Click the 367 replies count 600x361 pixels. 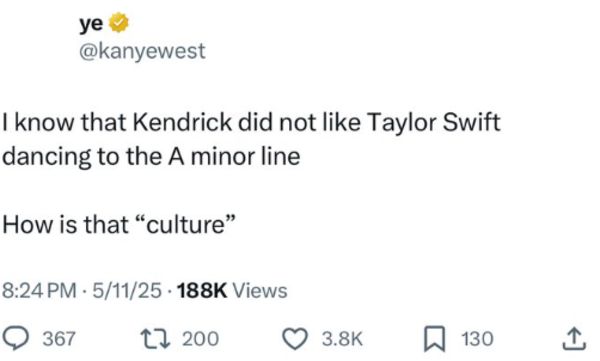coord(59,339)
